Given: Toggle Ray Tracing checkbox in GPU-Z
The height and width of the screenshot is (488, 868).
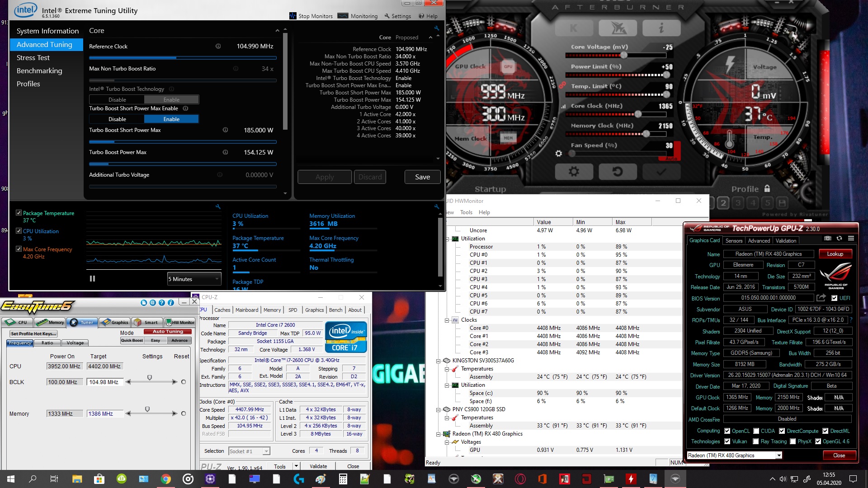Looking at the screenshot, I should tap(755, 441).
